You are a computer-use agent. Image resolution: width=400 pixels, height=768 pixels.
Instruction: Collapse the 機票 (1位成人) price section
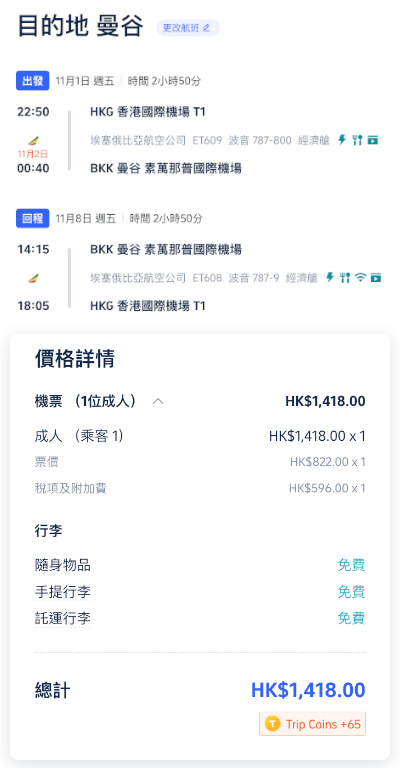158,402
